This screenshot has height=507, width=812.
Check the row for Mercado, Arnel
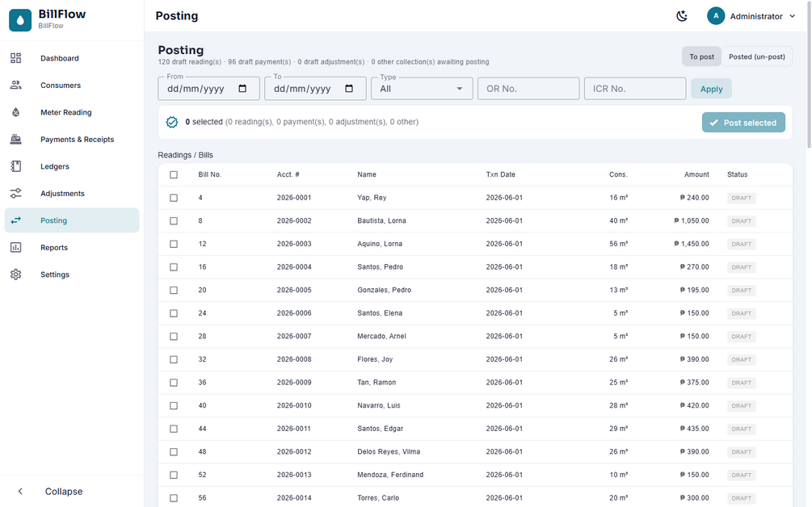tap(174, 337)
